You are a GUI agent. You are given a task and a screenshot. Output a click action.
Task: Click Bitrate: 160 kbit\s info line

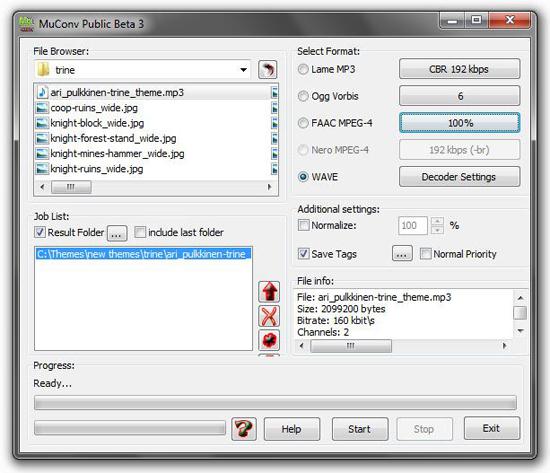(336, 320)
